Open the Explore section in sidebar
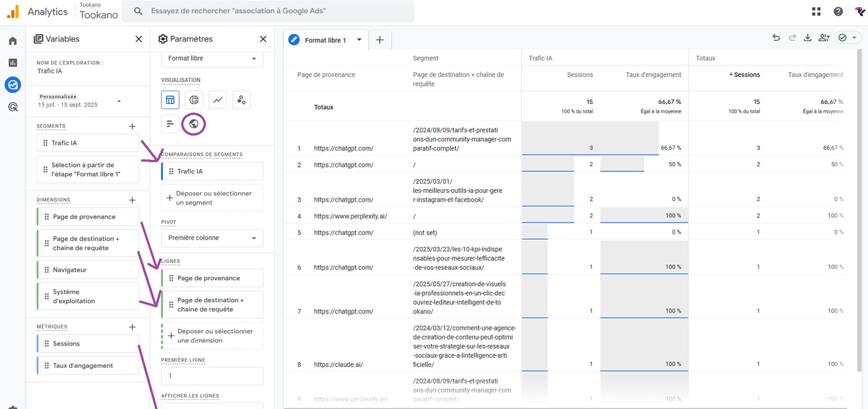The width and height of the screenshot is (868, 409). pos(12,84)
